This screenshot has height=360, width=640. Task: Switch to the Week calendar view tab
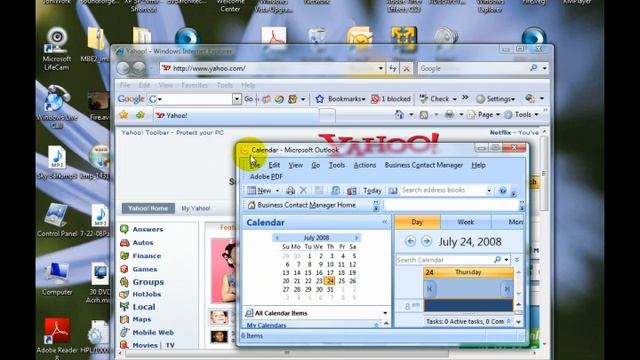click(465, 222)
